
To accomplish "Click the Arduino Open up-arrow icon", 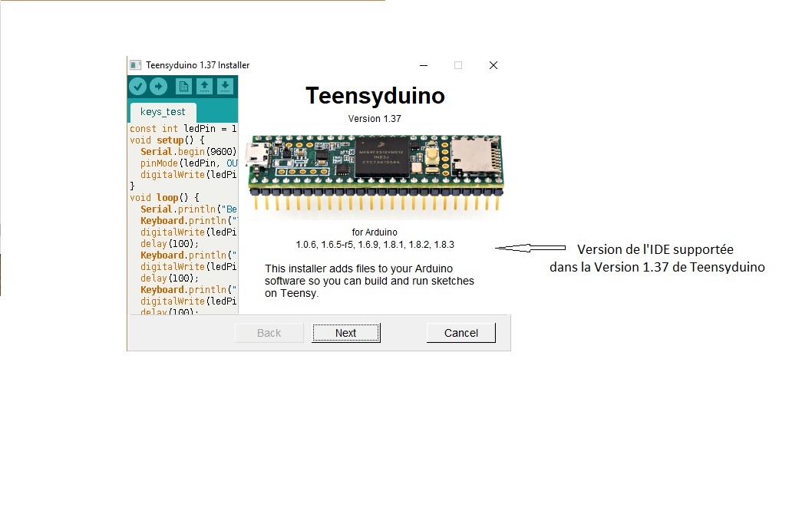I will (x=205, y=87).
